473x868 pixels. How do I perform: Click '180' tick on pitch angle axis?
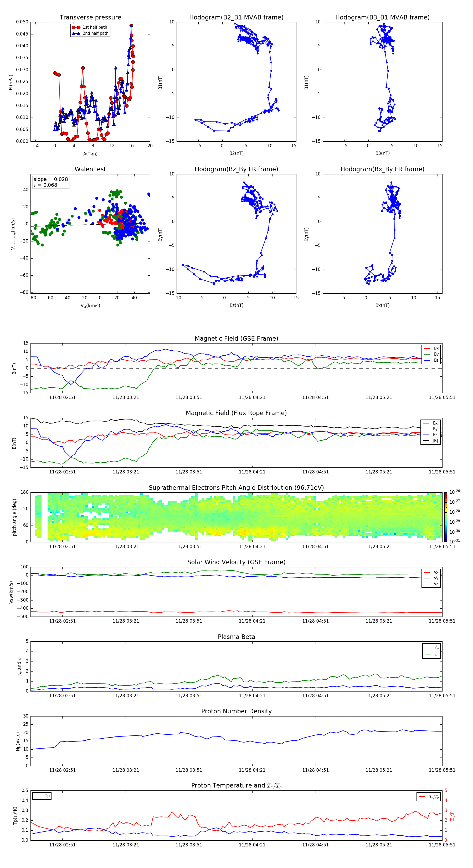click(25, 492)
